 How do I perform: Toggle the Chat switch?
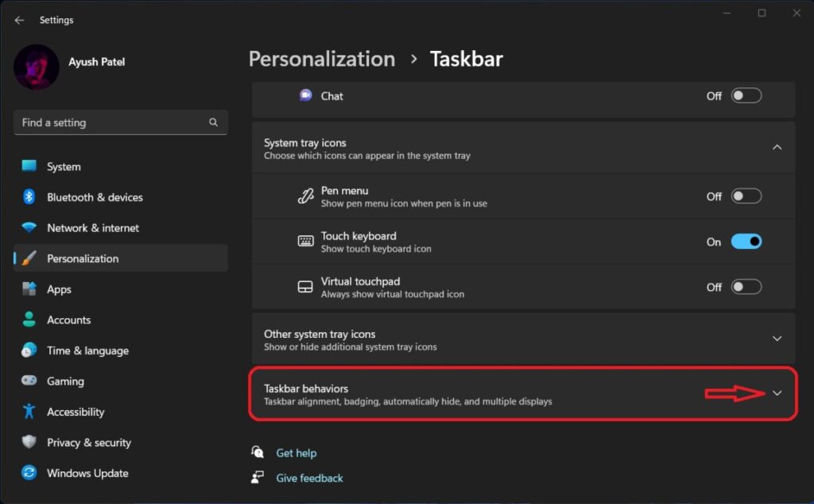click(746, 95)
